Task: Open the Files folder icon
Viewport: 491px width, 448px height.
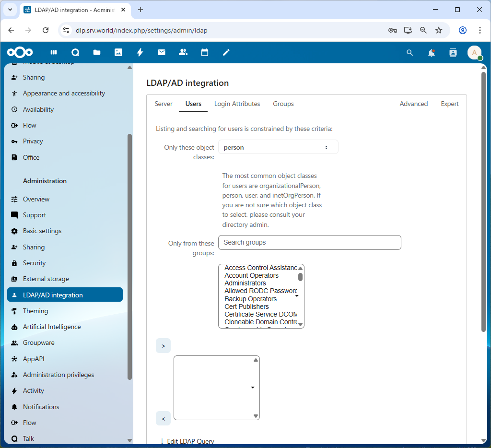Action: 97,52
